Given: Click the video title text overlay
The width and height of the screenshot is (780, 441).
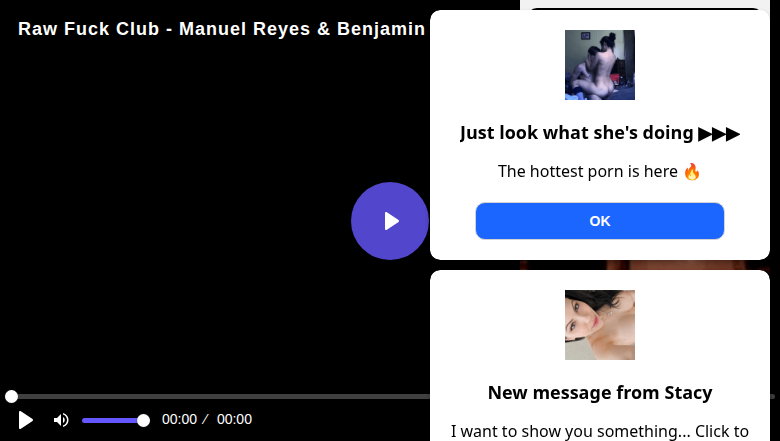Looking at the screenshot, I should coord(221,29).
